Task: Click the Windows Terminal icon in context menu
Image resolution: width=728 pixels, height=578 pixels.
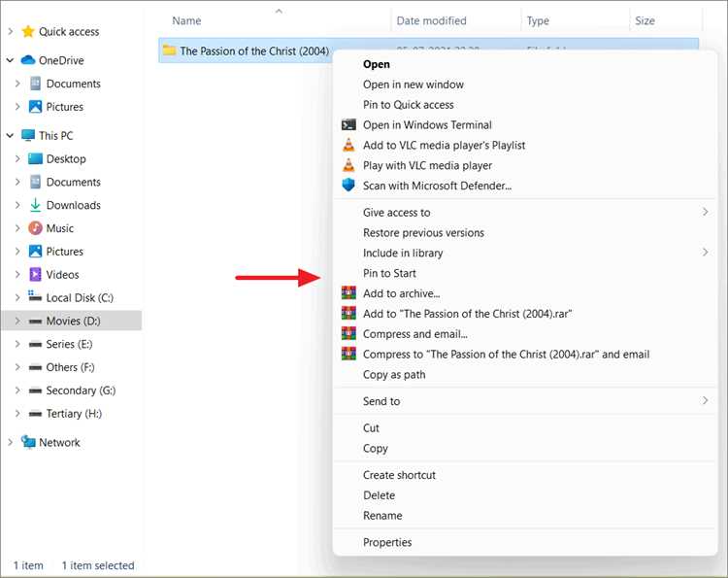Action: click(x=348, y=125)
